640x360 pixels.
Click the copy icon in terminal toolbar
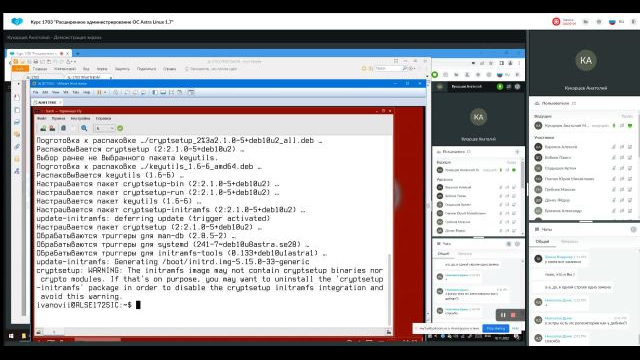63,128
